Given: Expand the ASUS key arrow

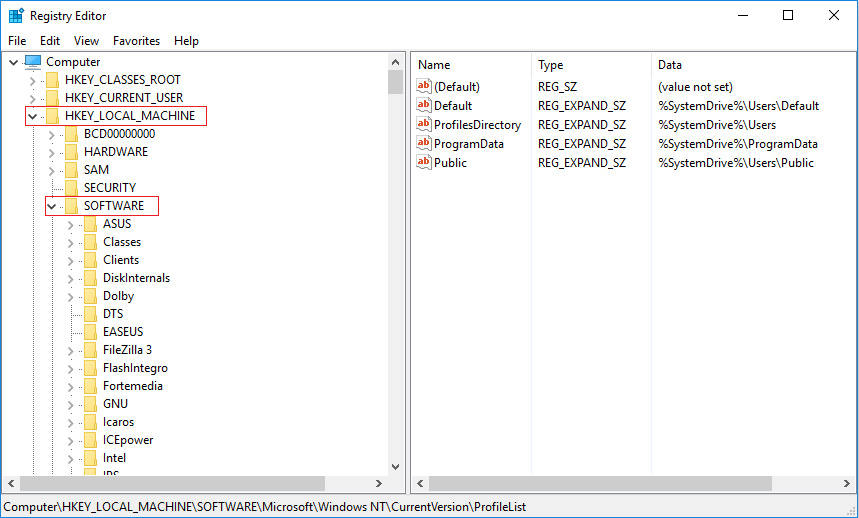Looking at the screenshot, I should [70, 224].
